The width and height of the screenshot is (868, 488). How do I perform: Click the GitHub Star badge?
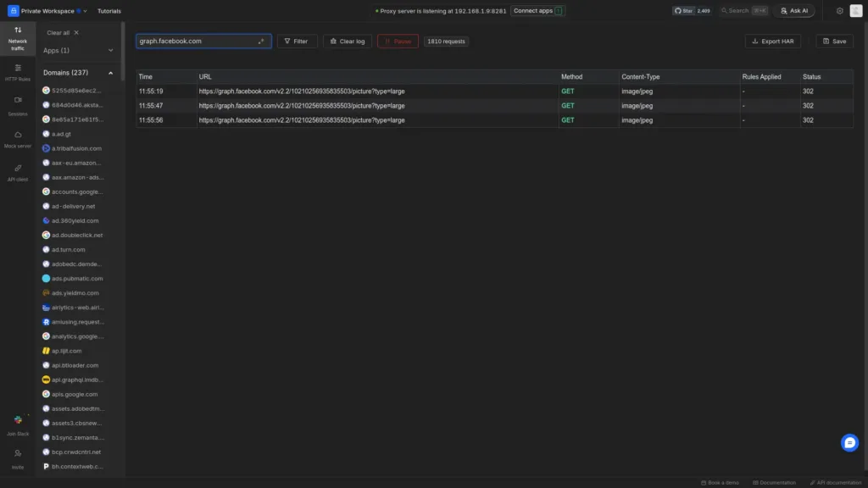click(x=692, y=10)
